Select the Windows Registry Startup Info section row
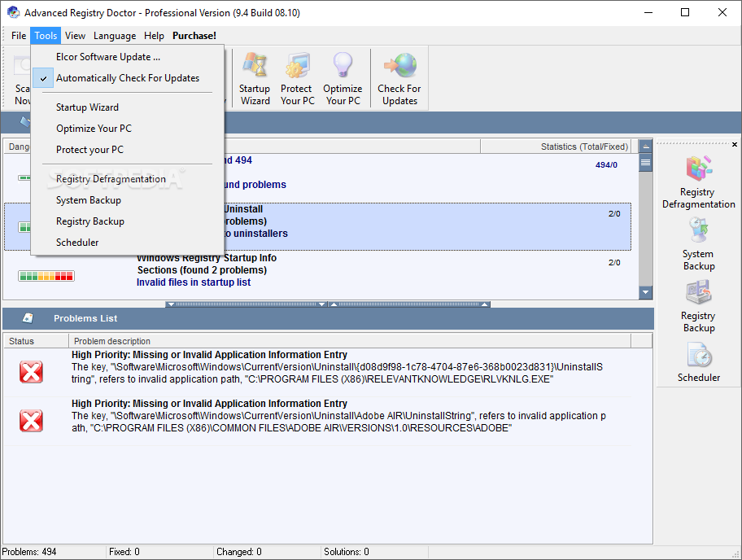Image resolution: width=742 pixels, height=560 pixels. pyautogui.click(x=317, y=275)
